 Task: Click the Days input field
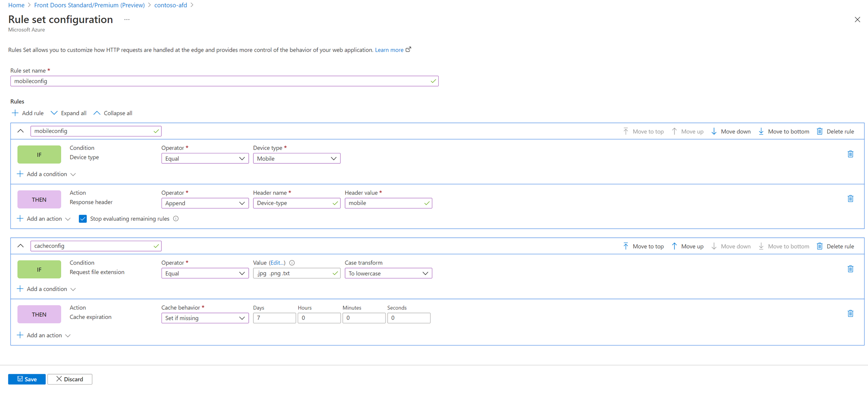tap(274, 318)
